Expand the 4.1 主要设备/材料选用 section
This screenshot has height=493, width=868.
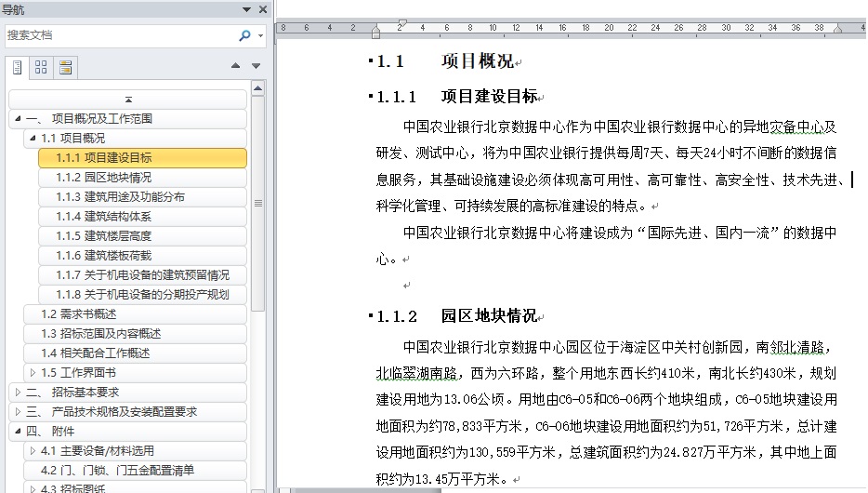click(33, 451)
